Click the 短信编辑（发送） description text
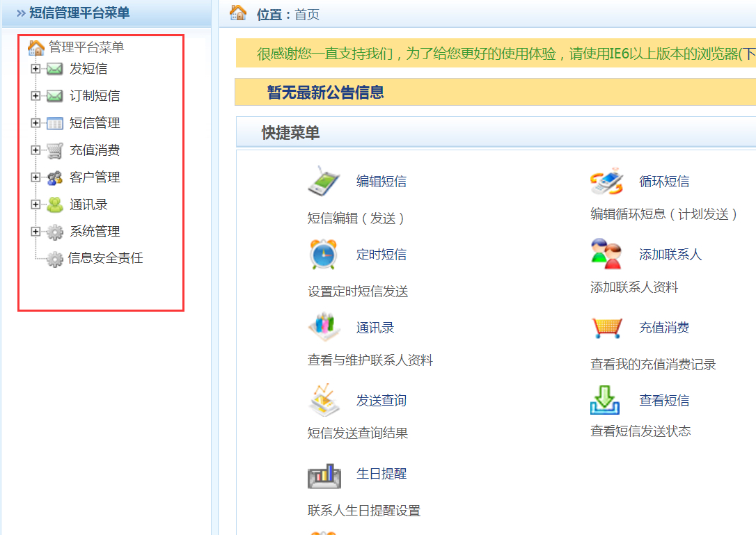756x535 pixels. pos(356,218)
